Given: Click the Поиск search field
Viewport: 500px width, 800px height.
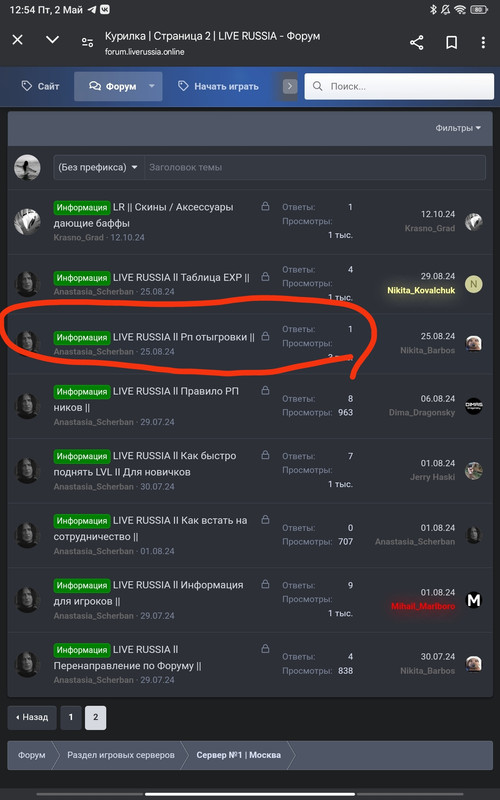Looking at the screenshot, I should (x=399, y=86).
